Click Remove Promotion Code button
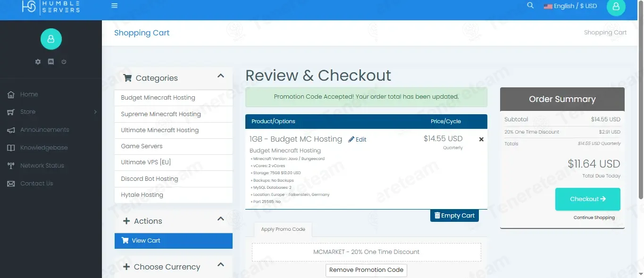644x278 pixels. click(366, 270)
